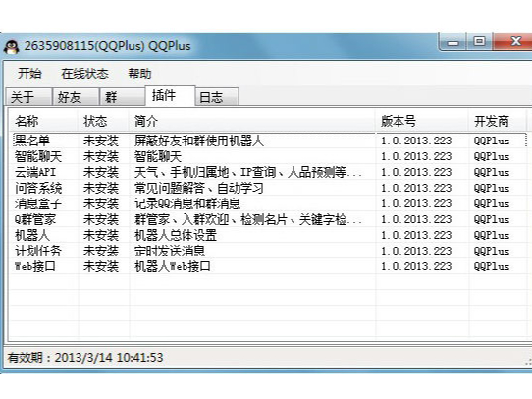532x399 pixels.
Task: Open the 在线状态 menu
Action: 84,74
